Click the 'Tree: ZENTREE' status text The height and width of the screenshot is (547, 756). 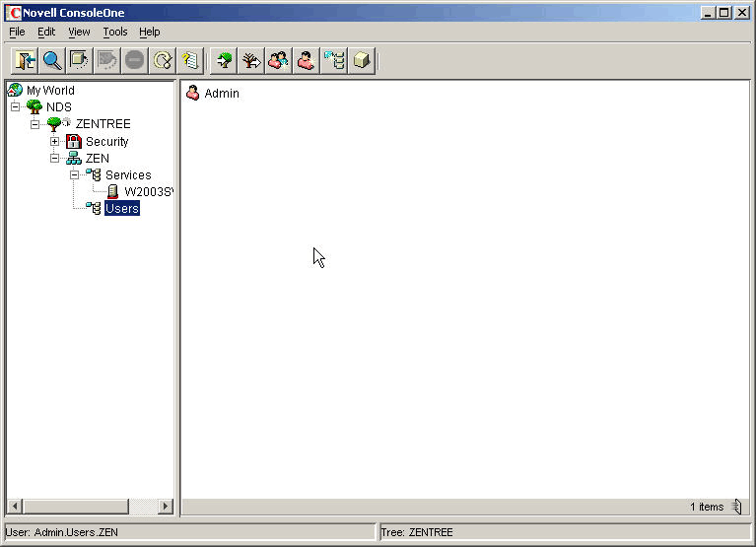pos(417,532)
